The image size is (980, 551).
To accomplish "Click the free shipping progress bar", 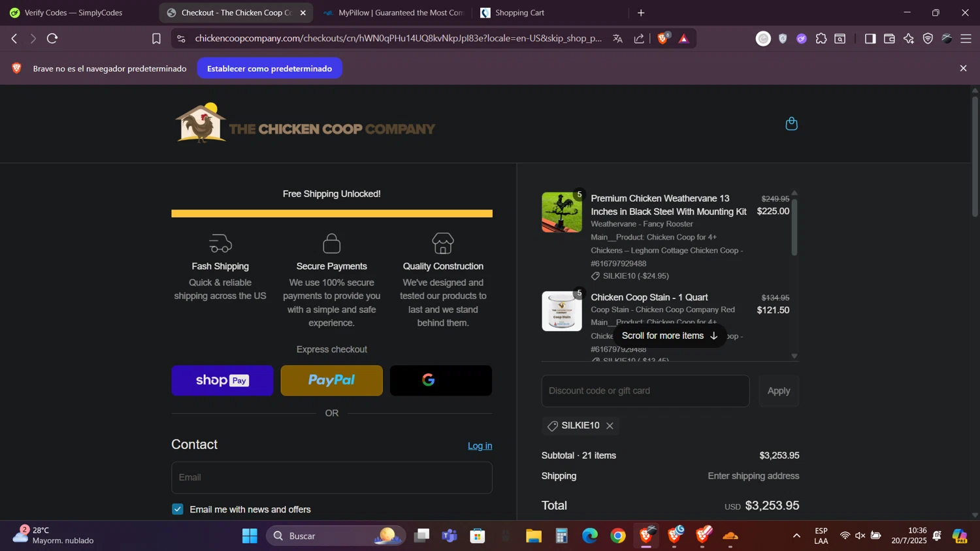I will (332, 213).
